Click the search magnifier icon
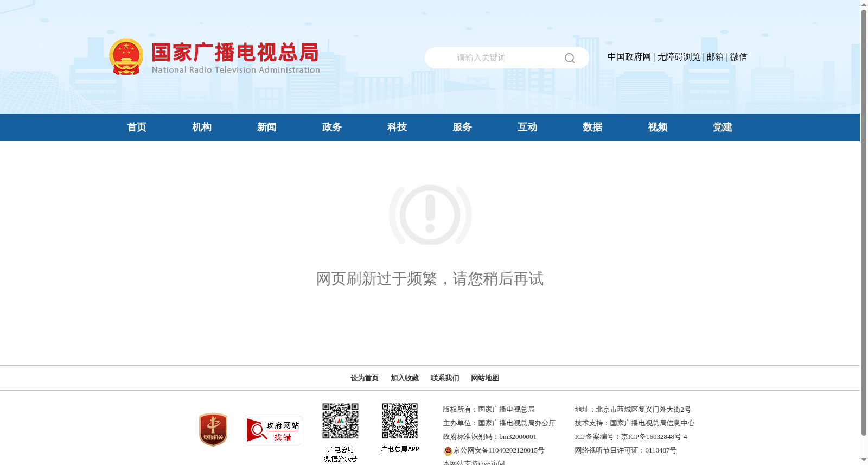The width and height of the screenshot is (868, 465). 570,58
